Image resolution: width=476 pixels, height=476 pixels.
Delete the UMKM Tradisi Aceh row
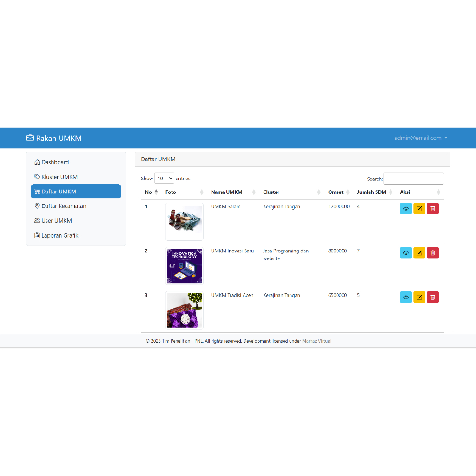433,297
